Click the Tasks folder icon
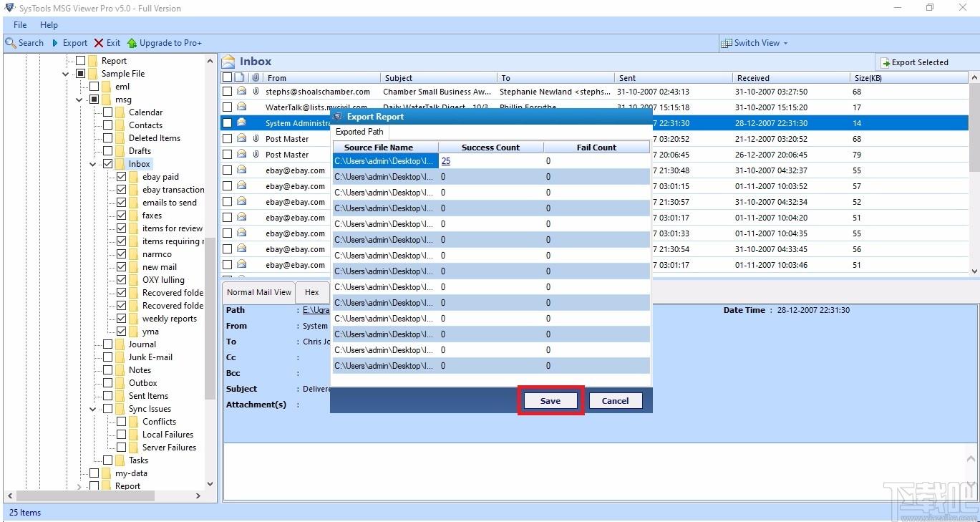980x522 pixels. pyautogui.click(x=120, y=460)
